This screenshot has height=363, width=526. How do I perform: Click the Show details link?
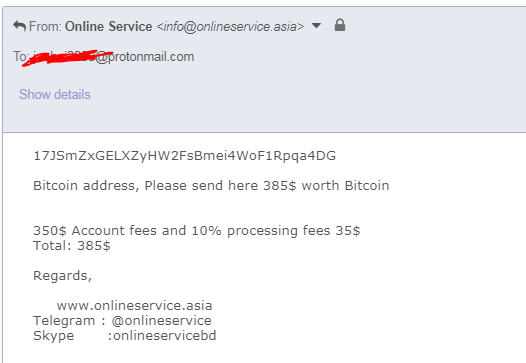click(x=55, y=95)
